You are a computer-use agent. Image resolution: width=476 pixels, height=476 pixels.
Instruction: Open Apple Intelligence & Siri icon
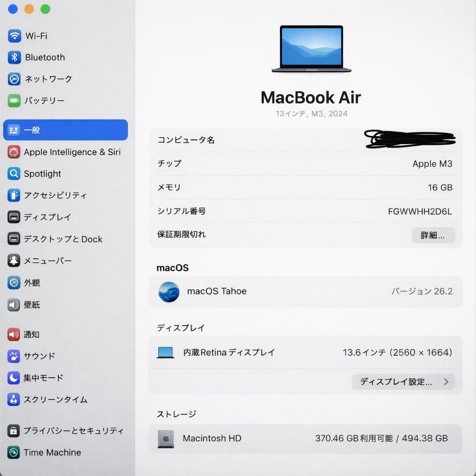(14, 152)
